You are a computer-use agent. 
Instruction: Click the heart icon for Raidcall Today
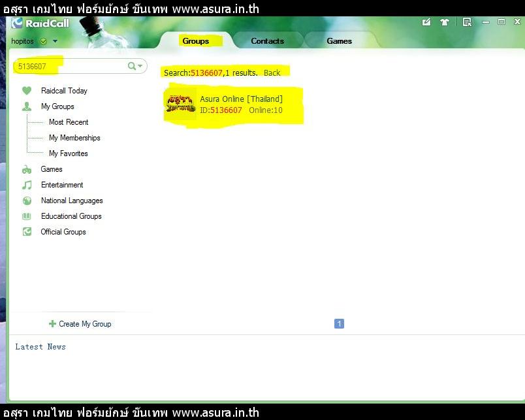(x=27, y=90)
